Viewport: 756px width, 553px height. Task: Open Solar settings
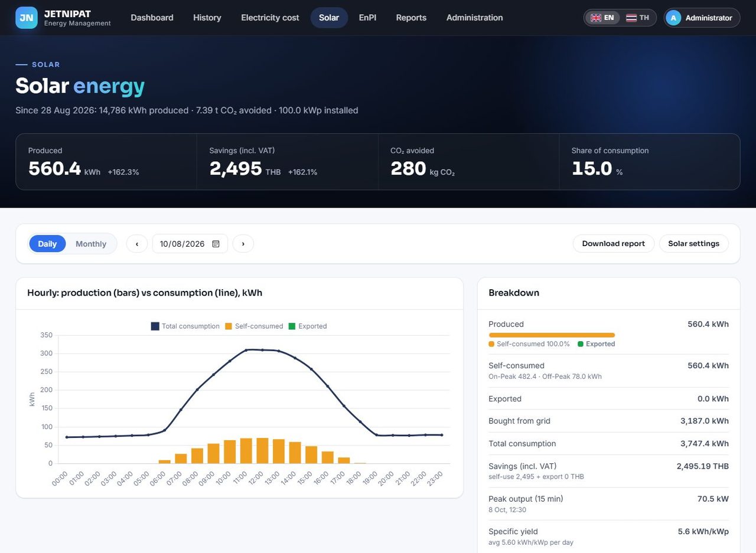coord(693,244)
